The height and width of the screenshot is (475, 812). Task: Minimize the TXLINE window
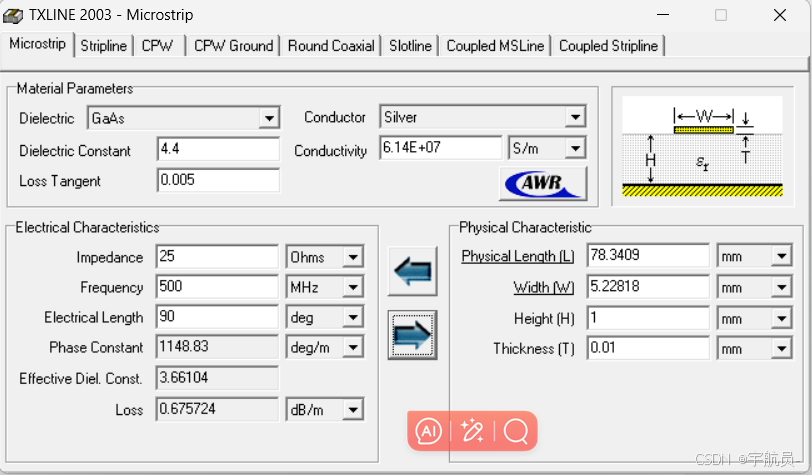coord(663,15)
